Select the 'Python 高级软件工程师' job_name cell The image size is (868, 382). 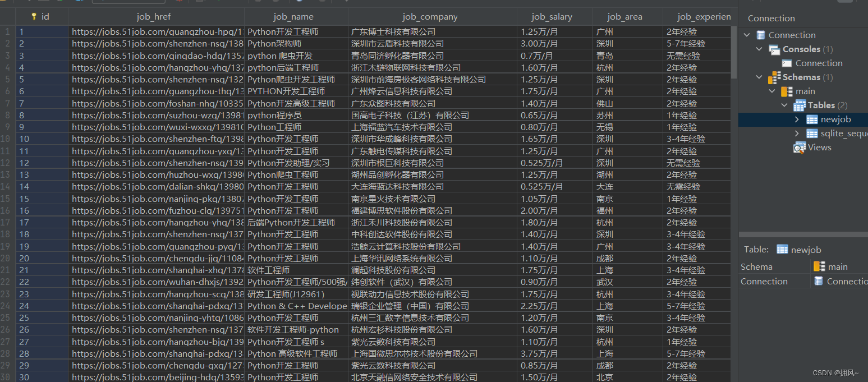click(296, 354)
